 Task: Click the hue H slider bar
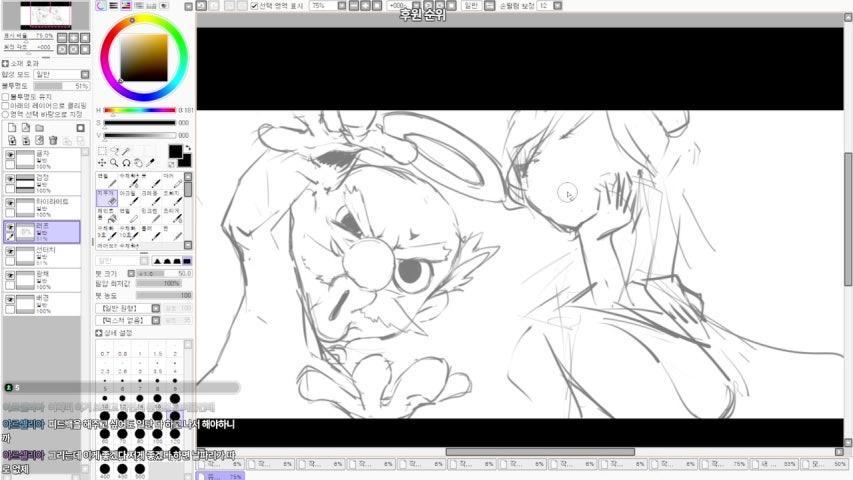coord(140,110)
